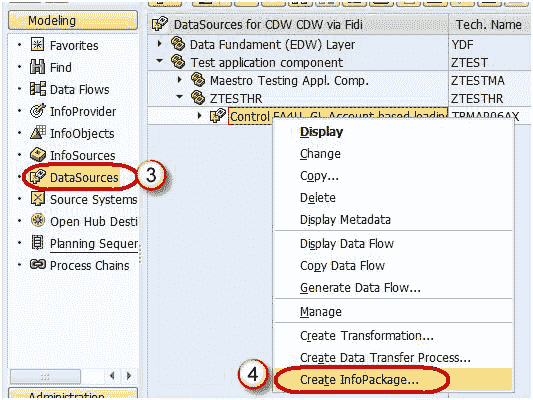Click the Find binoculars icon

point(37,67)
